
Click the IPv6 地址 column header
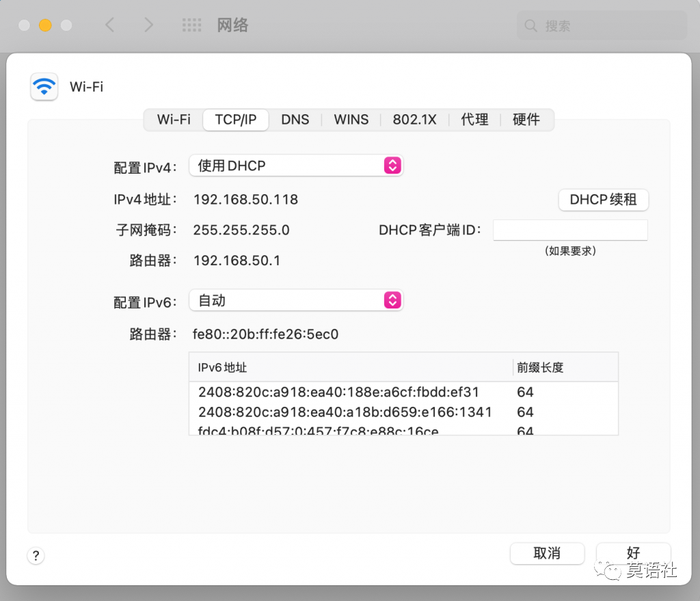(x=351, y=367)
